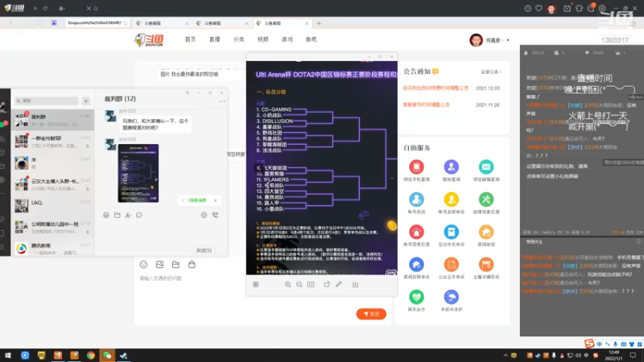Select 腾讯新闻 conversation in WeChat list
644x362 pixels.
pos(52,249)
